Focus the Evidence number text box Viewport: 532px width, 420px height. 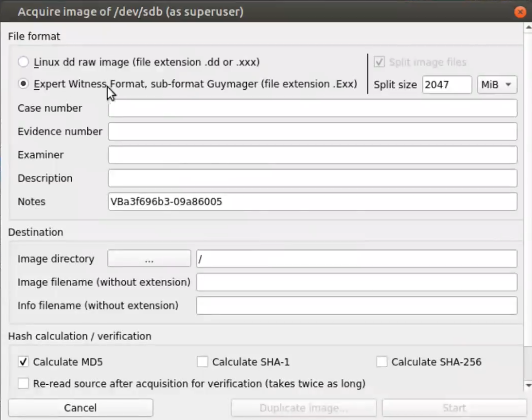[x=312, y=132]
